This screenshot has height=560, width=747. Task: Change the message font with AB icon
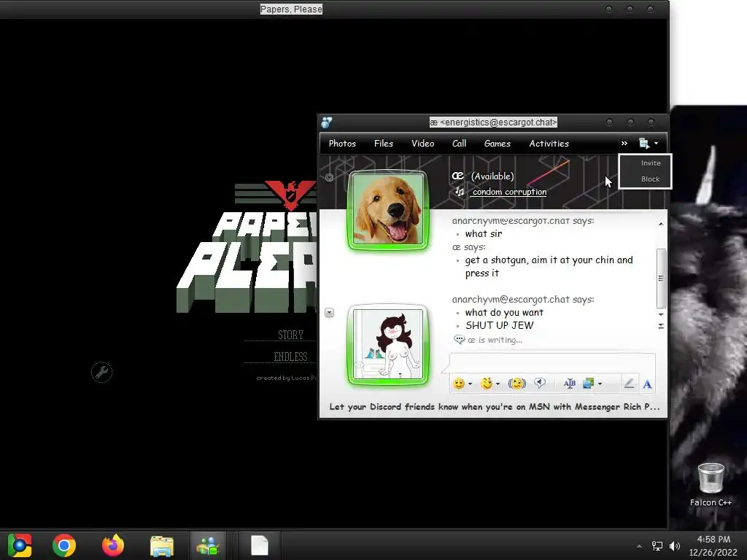(569, 384)
